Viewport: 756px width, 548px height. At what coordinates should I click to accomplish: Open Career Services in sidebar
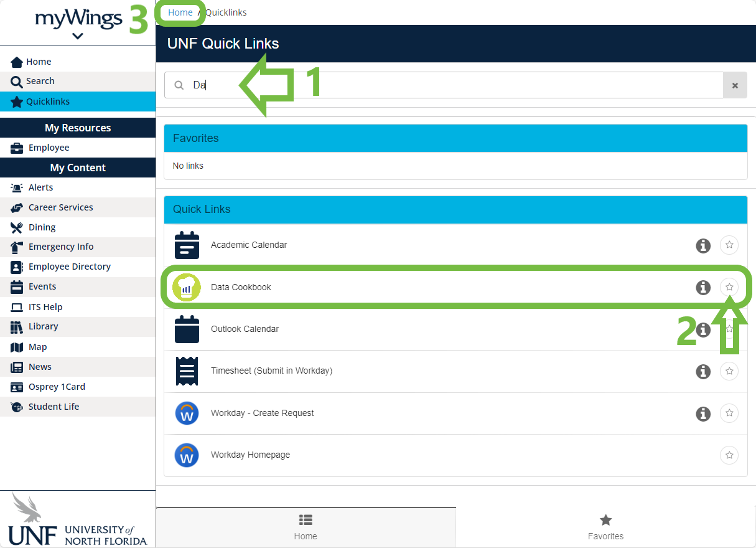coord(78,207)
